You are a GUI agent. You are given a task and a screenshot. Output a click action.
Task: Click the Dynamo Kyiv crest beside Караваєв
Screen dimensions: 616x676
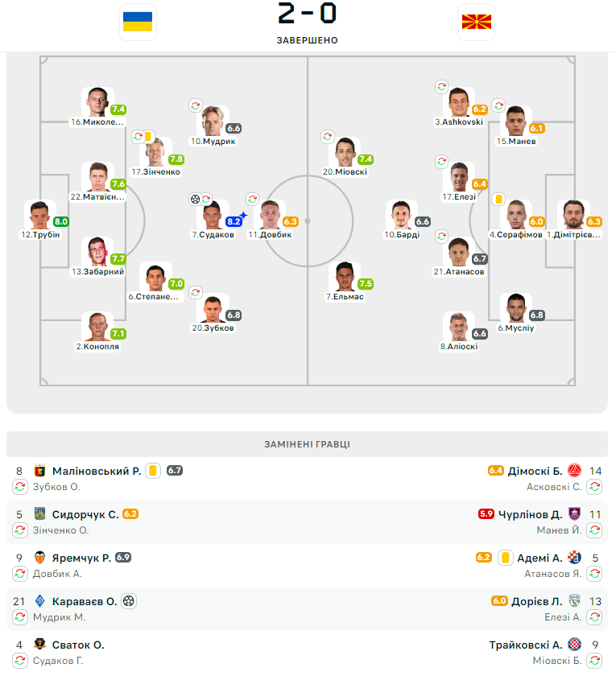click(x=39, y=601)
